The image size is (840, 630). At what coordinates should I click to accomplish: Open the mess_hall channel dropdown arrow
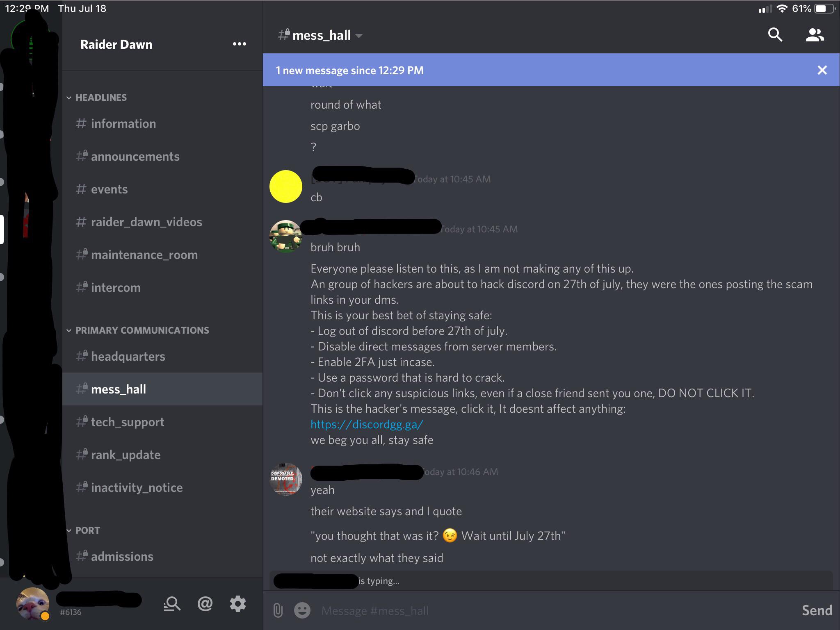[359, 36]
